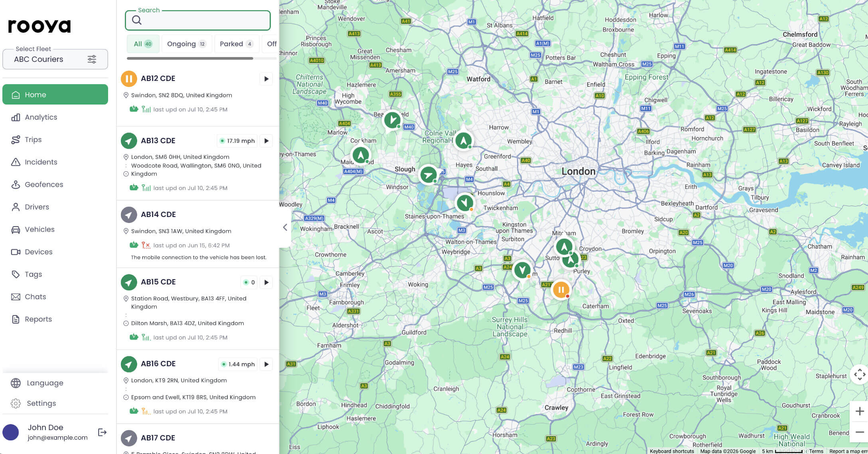Click the play button for AB13 CDE

point(266,141)
